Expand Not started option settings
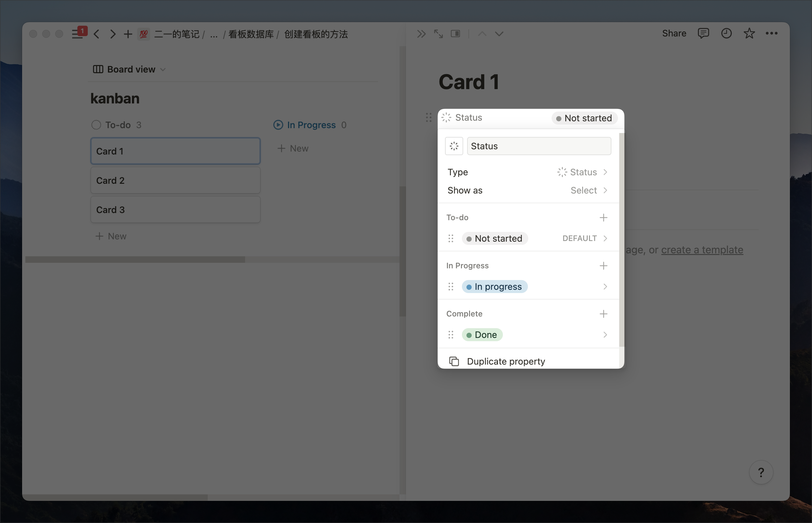Screen dimensions: 812x523 tap(605, 238)
